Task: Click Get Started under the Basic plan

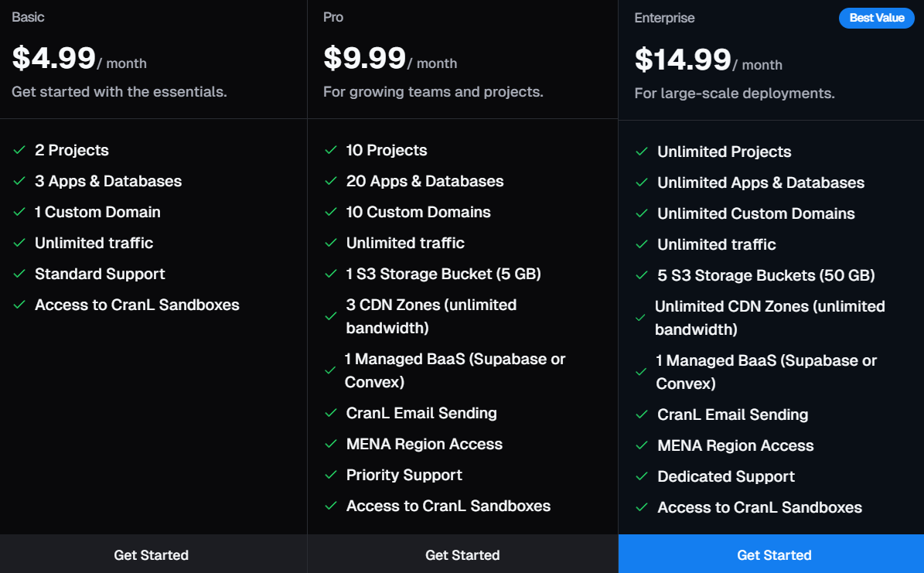Action: click(x=153, y=554)
